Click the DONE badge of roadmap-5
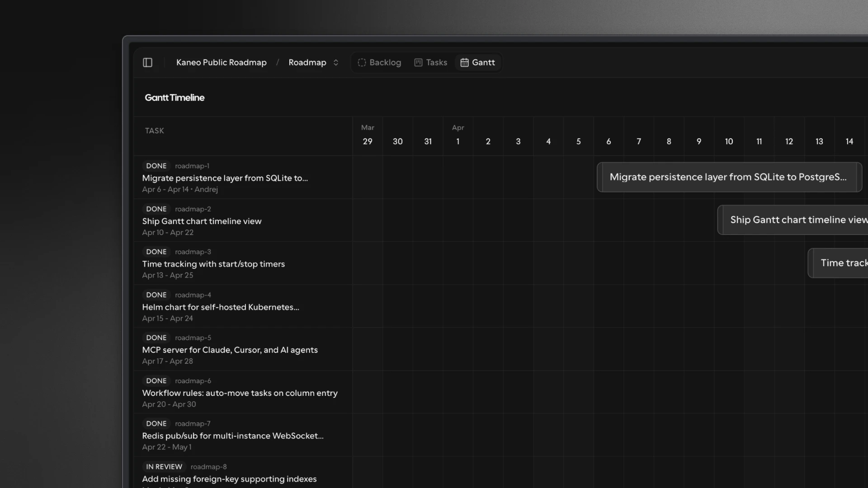The width and height of the screenshot is (868, 488). [x=156, y=338]
